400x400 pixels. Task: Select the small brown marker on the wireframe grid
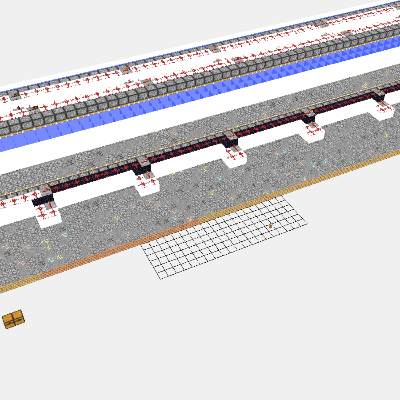[x=270, y=226]
